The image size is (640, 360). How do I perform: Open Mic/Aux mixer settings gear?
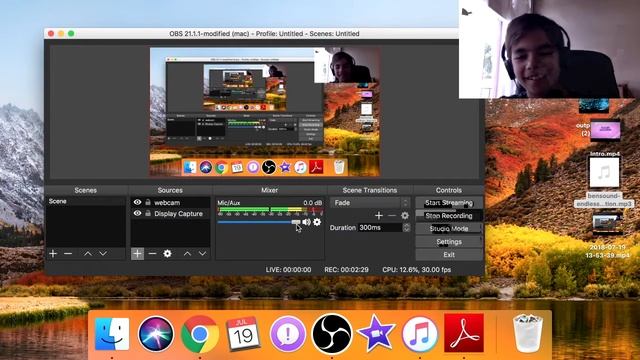tap(317, 222)
